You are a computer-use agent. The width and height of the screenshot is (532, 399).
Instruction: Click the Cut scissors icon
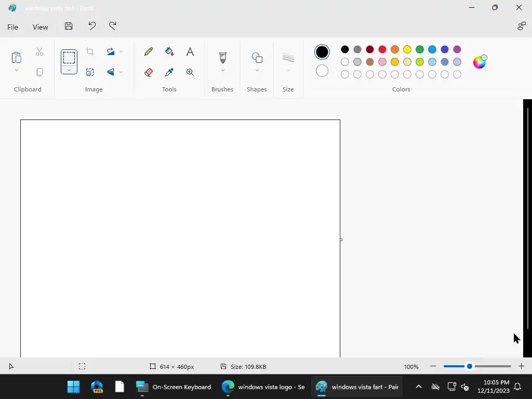(x=39, y=51)
